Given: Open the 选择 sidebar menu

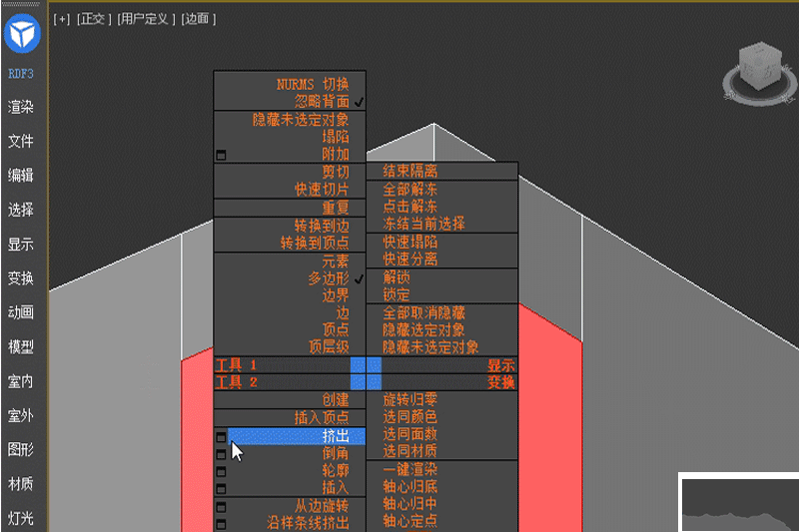Looking at the screenshot, I should pos(21,210).
